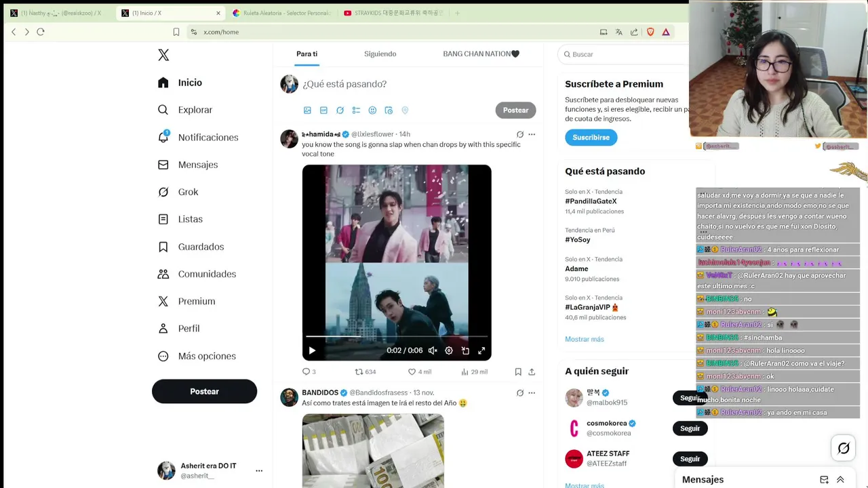Open Mensajes in sidebar
Screen dimensions: 868x488
click(x=187, y=165)
